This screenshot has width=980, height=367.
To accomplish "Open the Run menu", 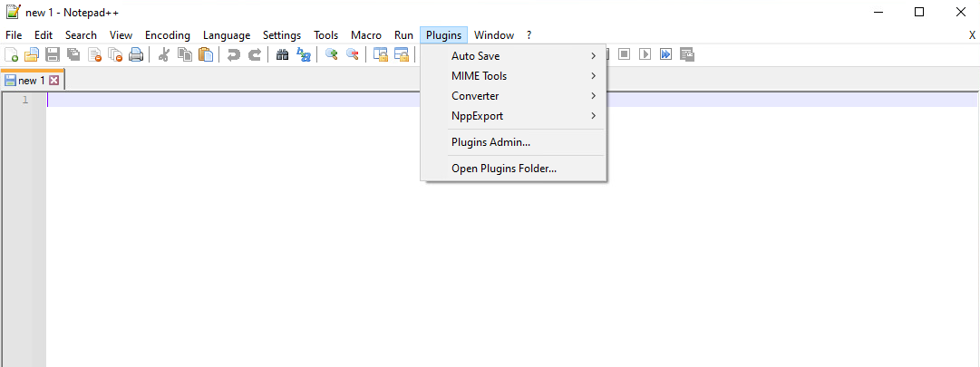I will 403,35.
